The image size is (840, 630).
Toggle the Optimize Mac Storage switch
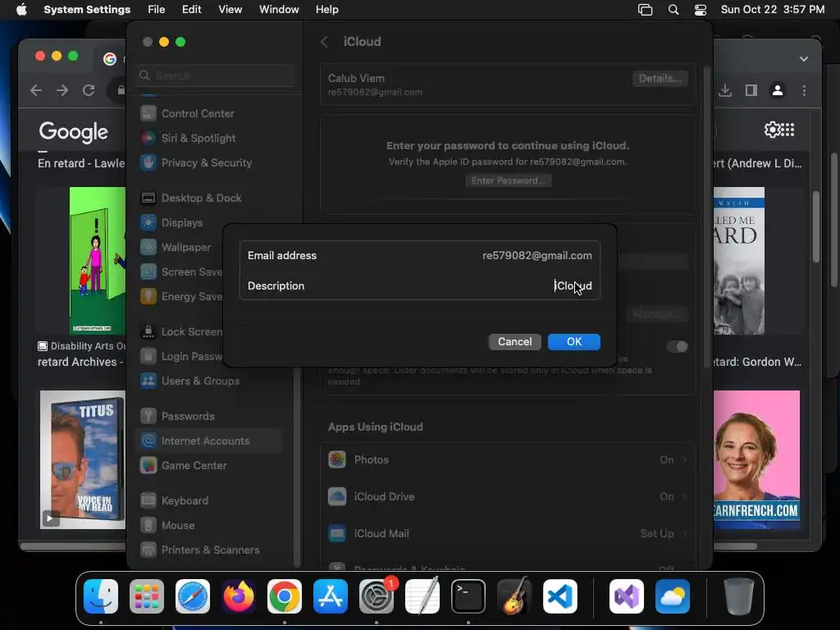[677, 347]
